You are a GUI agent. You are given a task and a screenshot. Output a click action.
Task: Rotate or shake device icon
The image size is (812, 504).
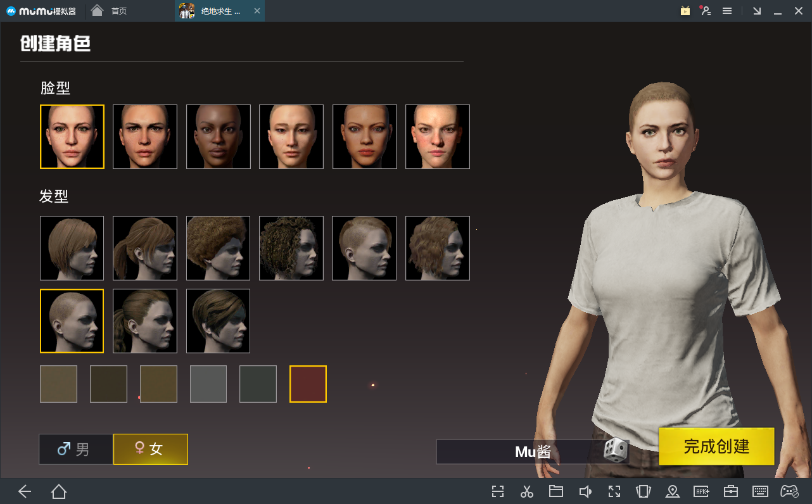coord(644,491)
